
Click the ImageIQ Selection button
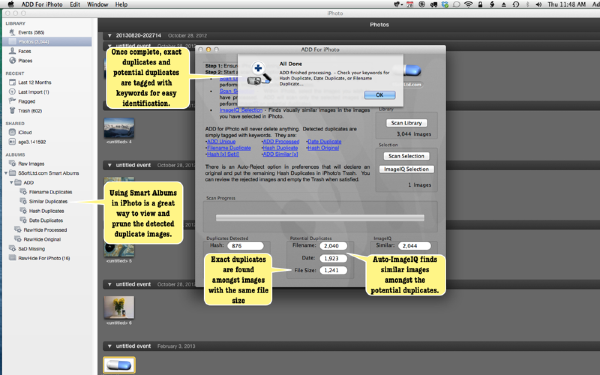click(406, 169)
